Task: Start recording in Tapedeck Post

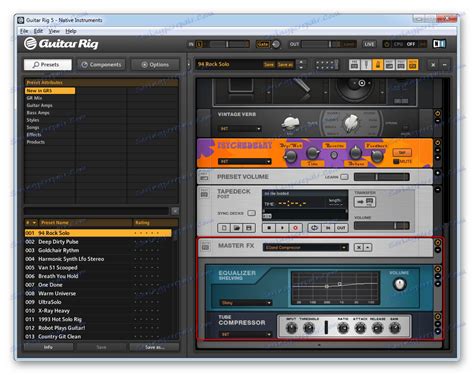Action: [x=295, y=228]
